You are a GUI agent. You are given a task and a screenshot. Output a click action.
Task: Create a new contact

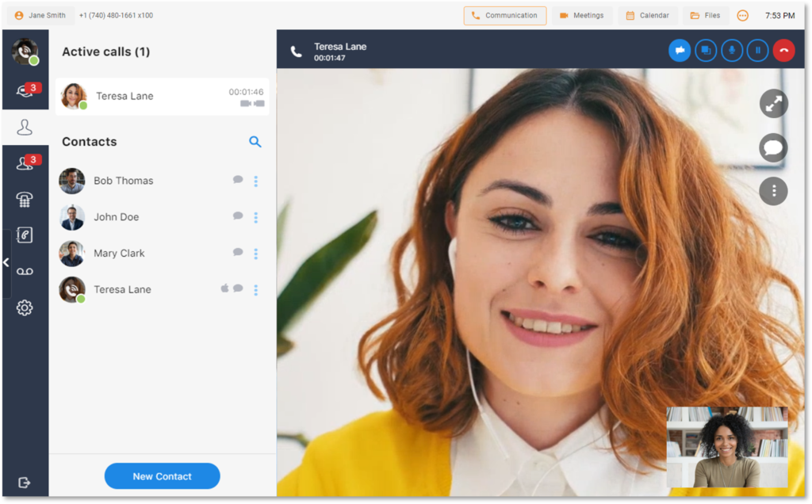pos(162,476)
